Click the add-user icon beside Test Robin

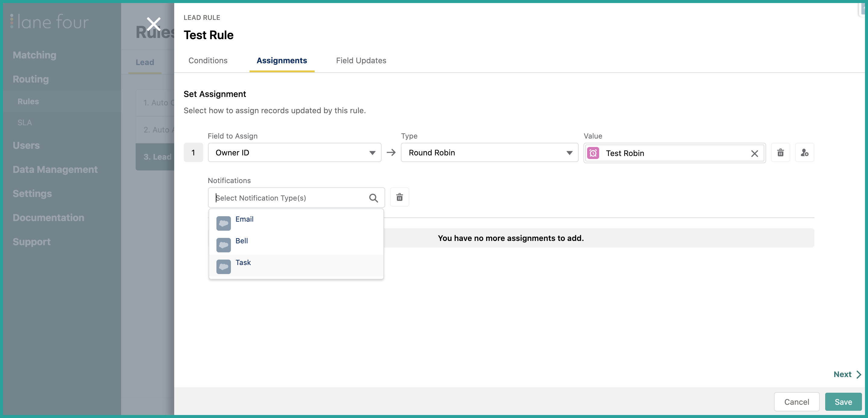point(804,153)
